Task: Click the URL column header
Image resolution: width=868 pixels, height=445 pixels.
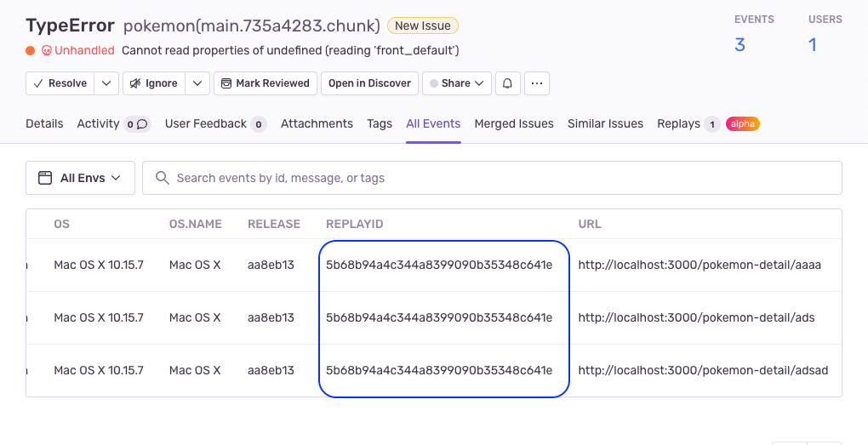Action: [590, 224]
